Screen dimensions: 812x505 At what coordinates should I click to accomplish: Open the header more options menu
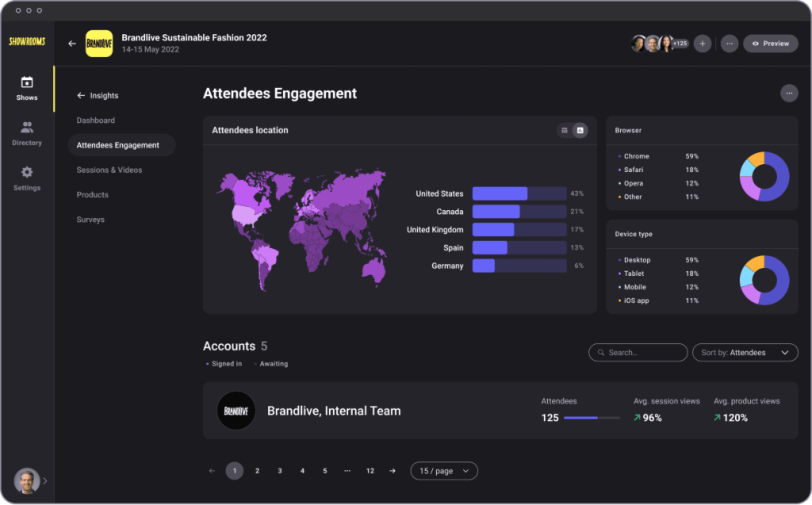tap(730, 44)
